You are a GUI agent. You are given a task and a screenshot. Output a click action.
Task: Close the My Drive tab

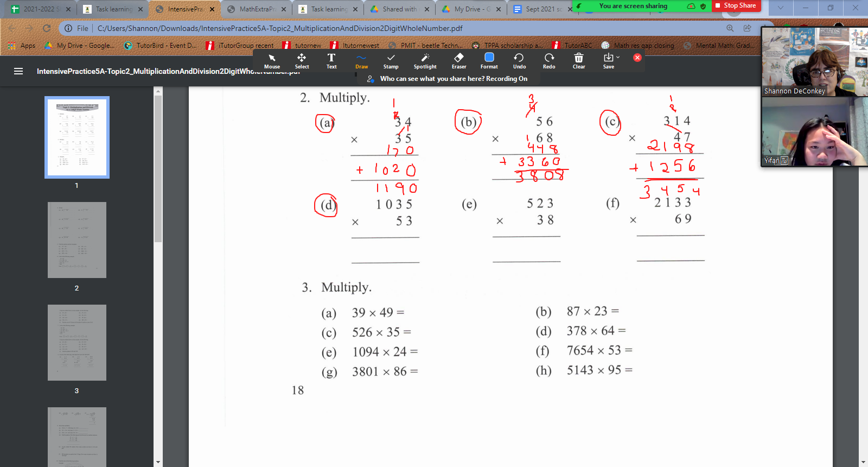[499, 9]
